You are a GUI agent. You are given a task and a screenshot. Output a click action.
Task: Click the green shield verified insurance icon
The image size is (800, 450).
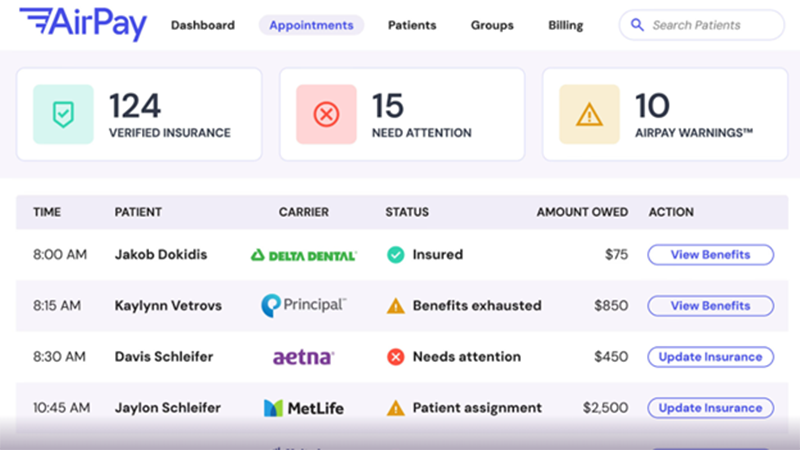point(63,115)
